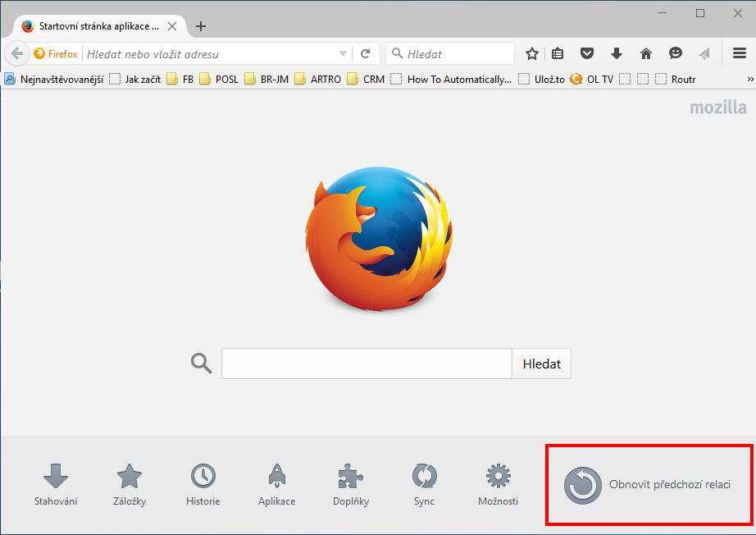This screenshot has width=756, height=535.
Task: Switch to the Startovní stránka aplikace tab
Action: pos(90,25)
